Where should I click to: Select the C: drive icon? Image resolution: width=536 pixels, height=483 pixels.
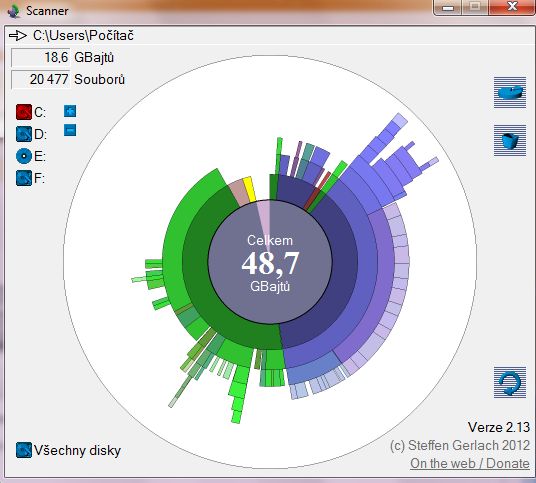24,112
